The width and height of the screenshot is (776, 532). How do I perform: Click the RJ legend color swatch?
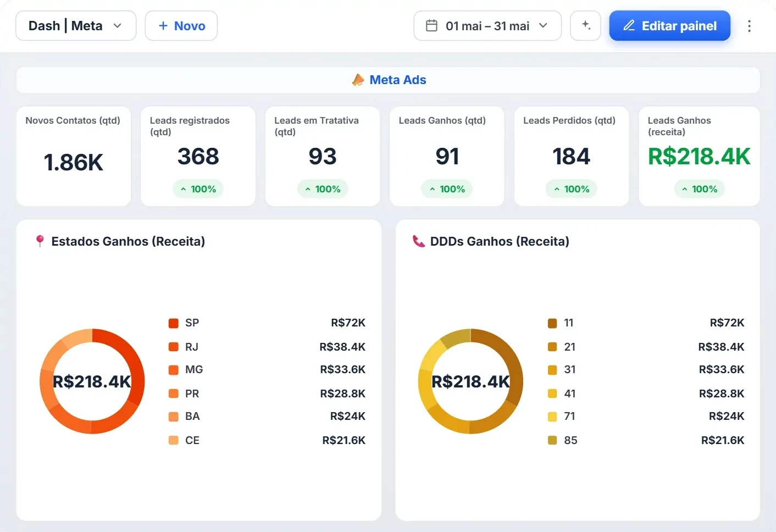point(174,347)
